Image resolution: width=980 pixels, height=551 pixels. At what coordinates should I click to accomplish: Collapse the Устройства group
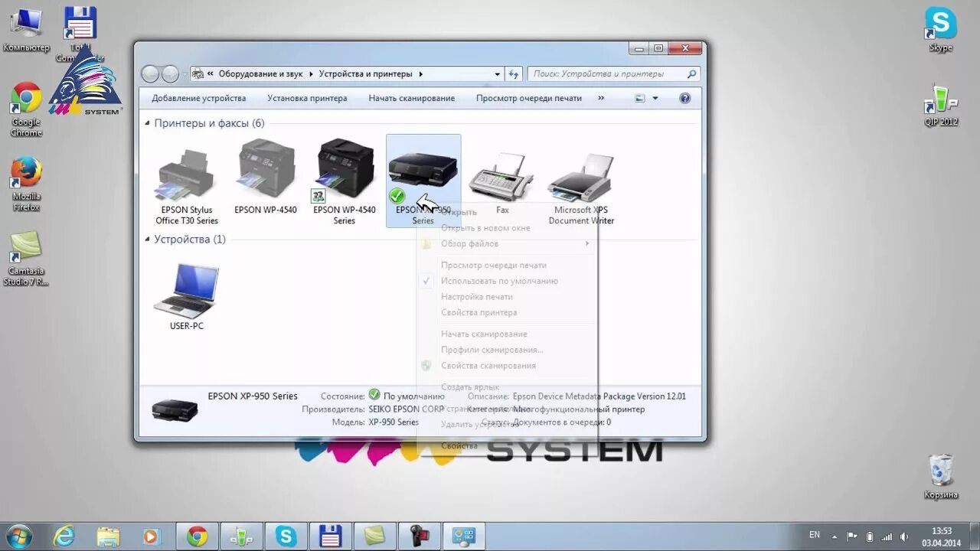coord(149,240)
